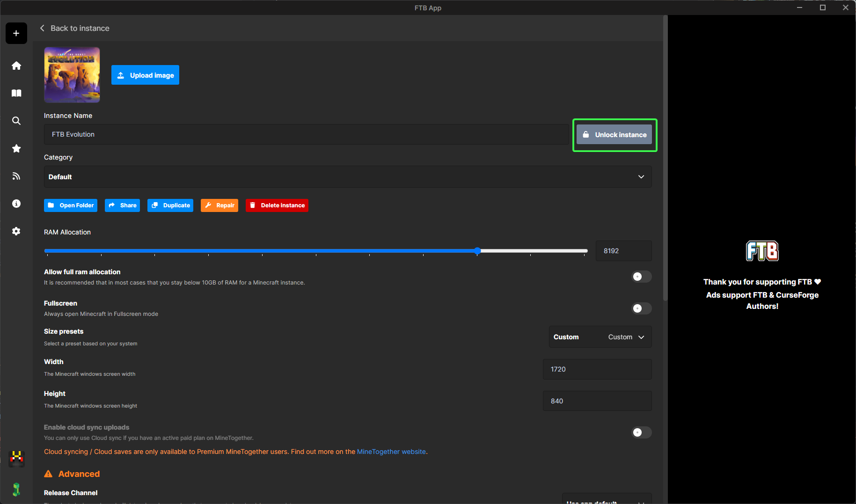Click the Advanced section heading
This screenshot has height=504, width=856.
tap(79, 474)
